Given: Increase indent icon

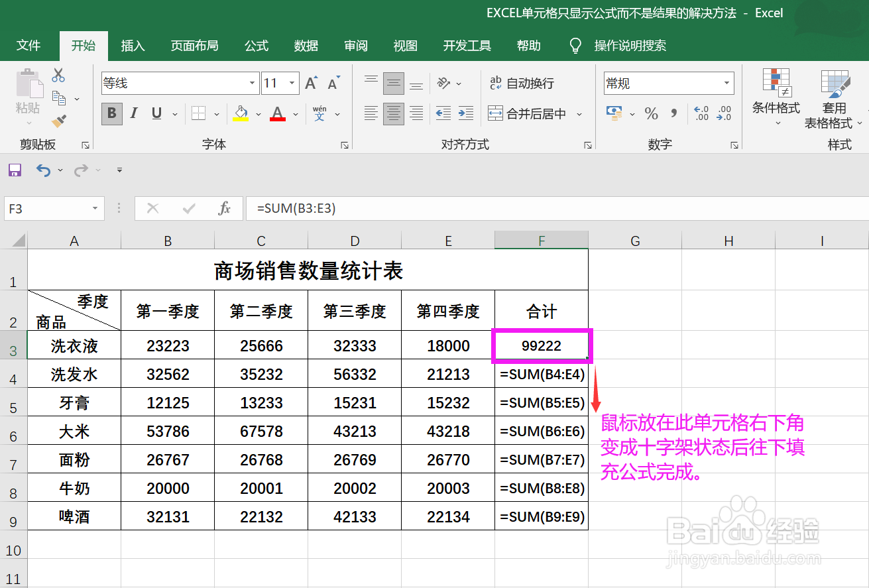Looking at the screenshot, I should coord(466,113).
